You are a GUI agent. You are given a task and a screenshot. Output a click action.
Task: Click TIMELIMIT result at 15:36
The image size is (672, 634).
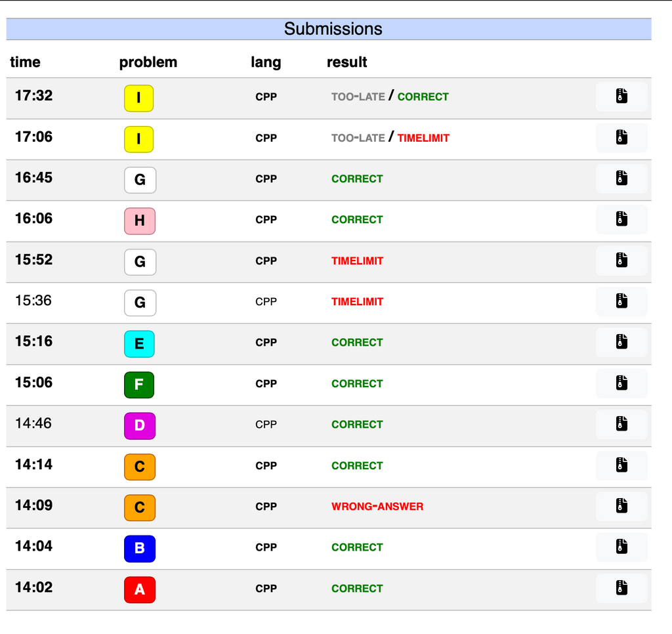tap(358, 301)
